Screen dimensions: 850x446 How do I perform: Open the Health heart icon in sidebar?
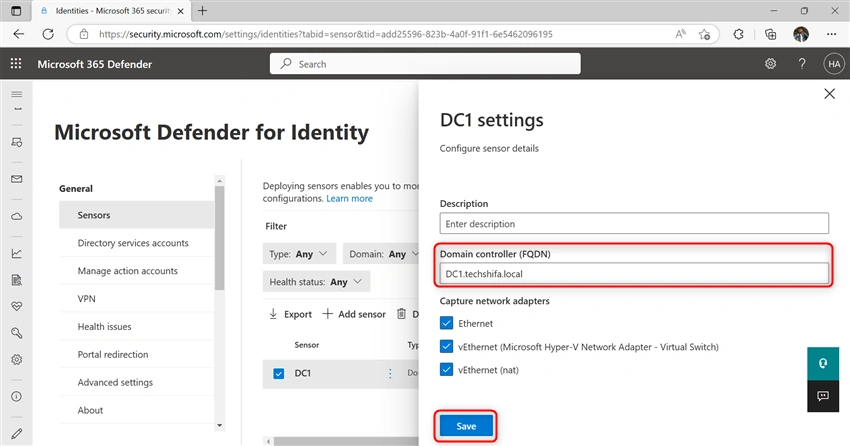17,306
